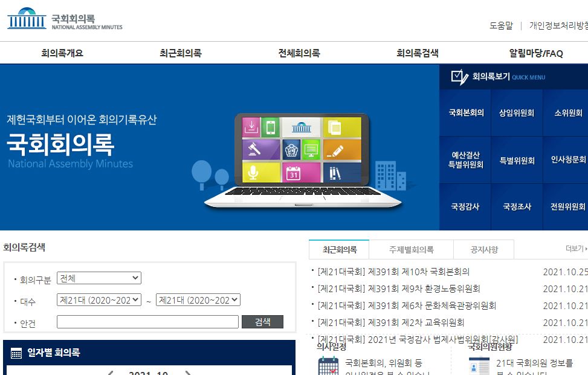This screenshot has height=375, width=588.
Task: Click 국회본회의, 위원회 등 schedule description
Action: [384, 363]
